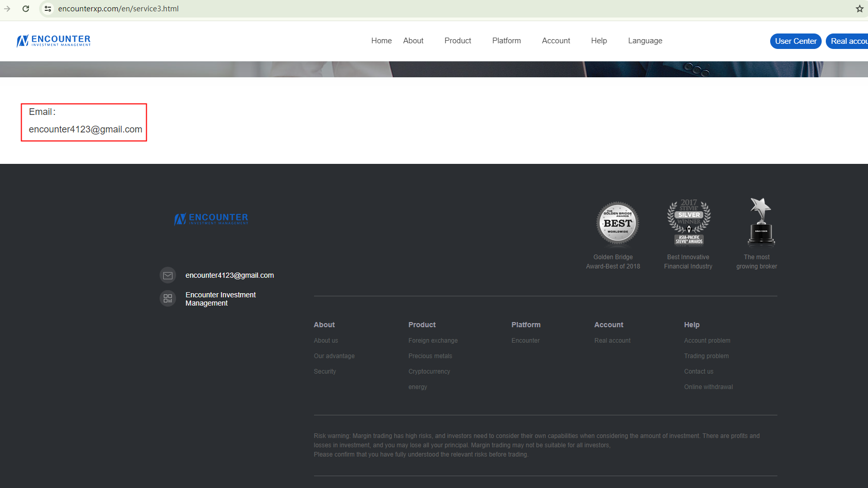Click the envelope email icon in footer
This screenshot has width=868, height=488.
pos(168,276)
